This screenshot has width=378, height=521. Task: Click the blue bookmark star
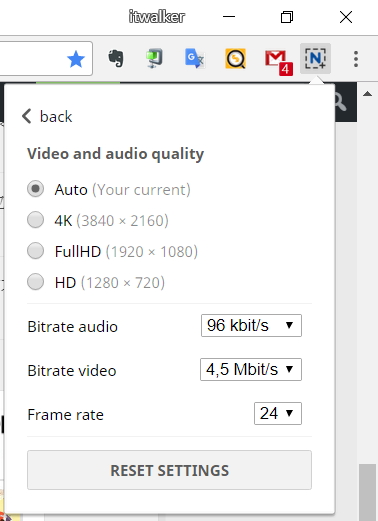click(76, 59)
